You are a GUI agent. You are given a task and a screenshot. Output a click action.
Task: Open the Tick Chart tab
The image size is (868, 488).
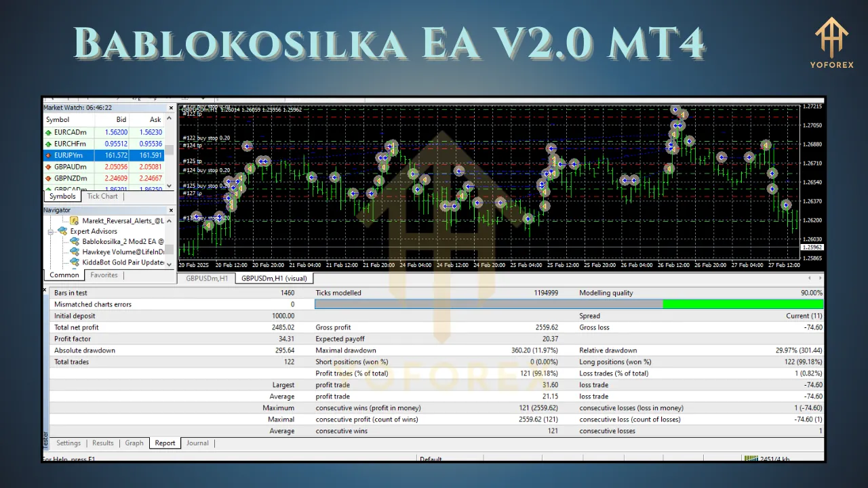tap(102, 197)
